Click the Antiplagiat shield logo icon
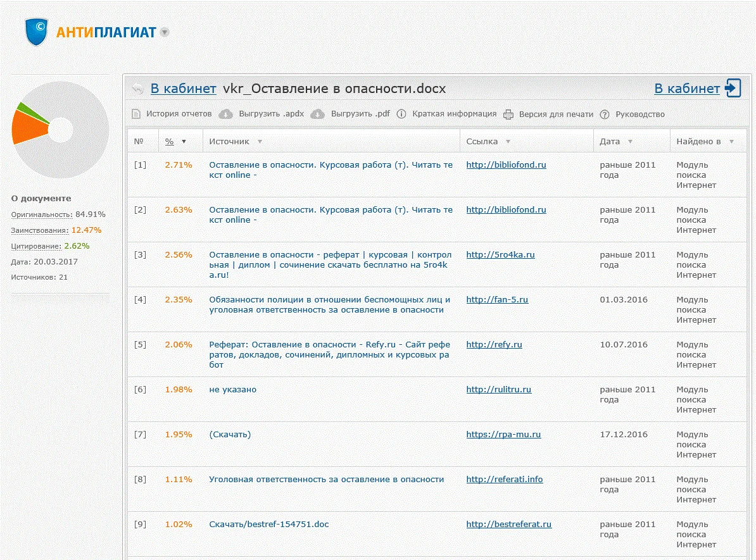The width and height of the screenshot is (756, 560). pyautogui.click(x=37, y=32)
